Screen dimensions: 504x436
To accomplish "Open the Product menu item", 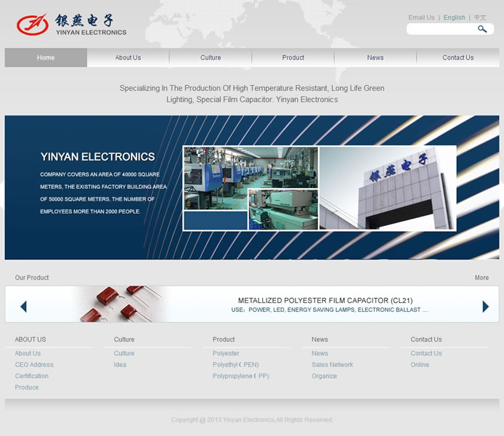I will point(293,57).
